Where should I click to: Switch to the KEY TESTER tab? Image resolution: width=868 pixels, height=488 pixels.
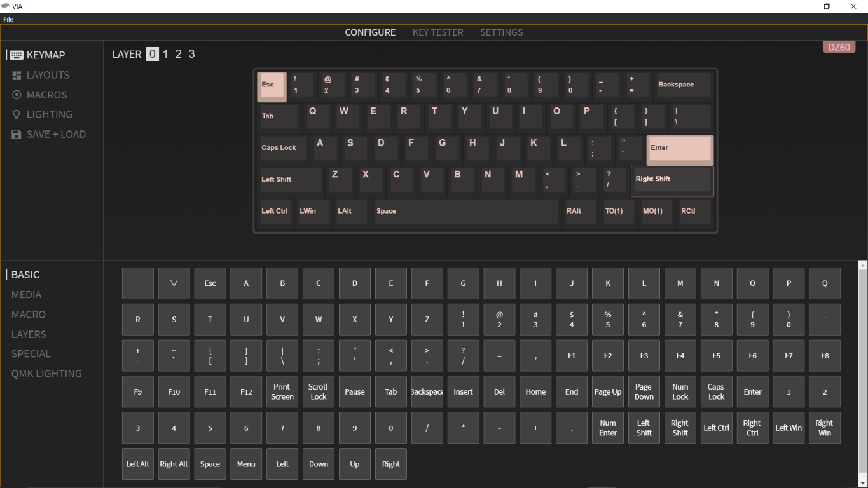tap(437, 32)
